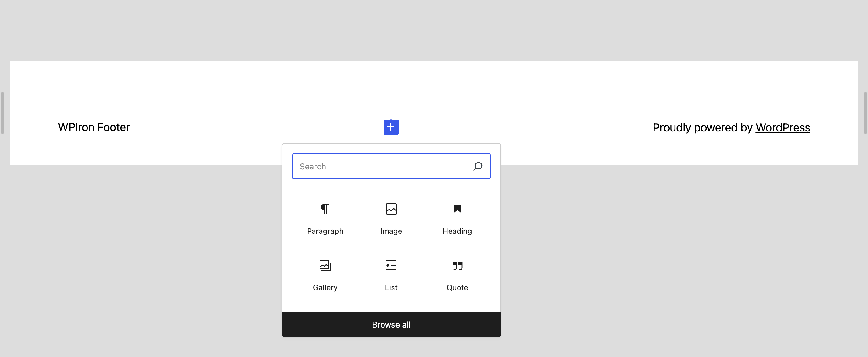This screenshot has height=357, width=868.
Task: Click the Proudly powered by text
Action: pyautogui.click(x=702, y=127)
